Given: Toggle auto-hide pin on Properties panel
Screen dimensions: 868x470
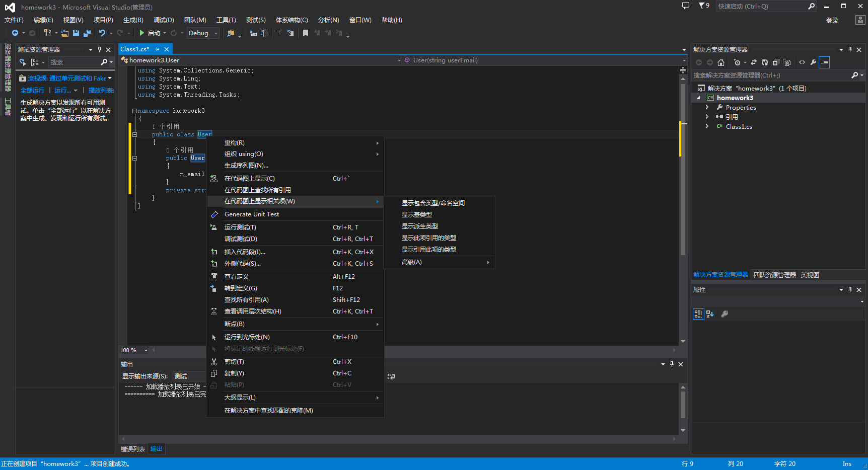Looking at the screenshot, I should [x=850, y=289].
